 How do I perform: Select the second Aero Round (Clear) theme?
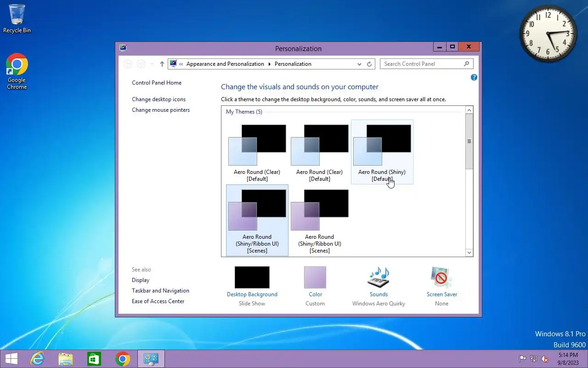[319, 152]
